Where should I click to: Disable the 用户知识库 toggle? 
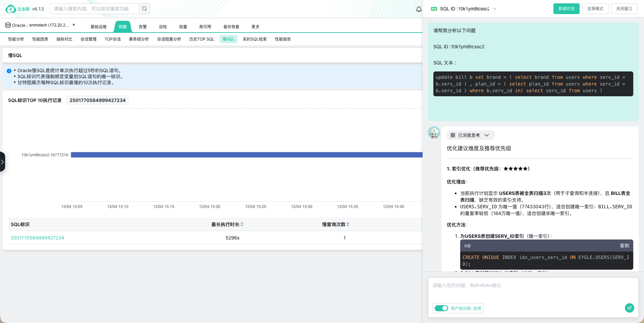(x=441, y=308)
